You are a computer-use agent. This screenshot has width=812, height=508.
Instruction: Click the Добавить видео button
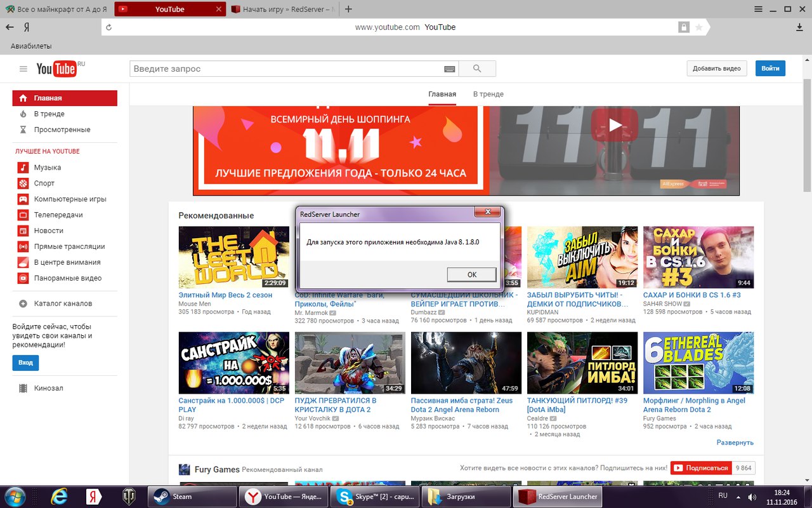(717, 69)
